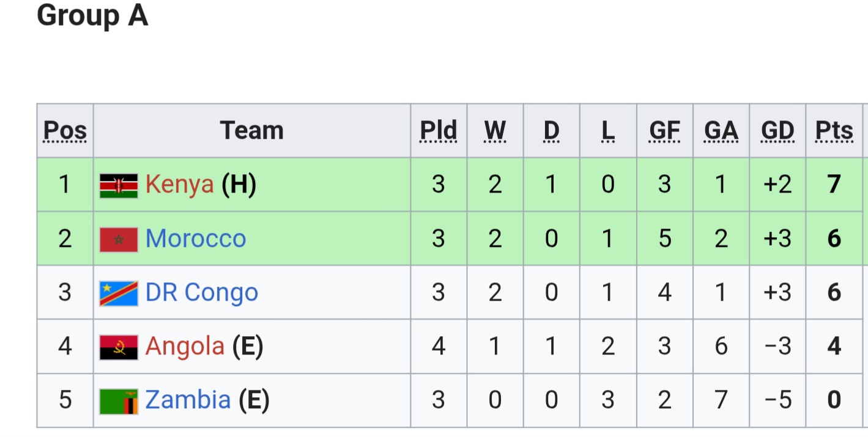Click the GF column header abbreviation

664,131
